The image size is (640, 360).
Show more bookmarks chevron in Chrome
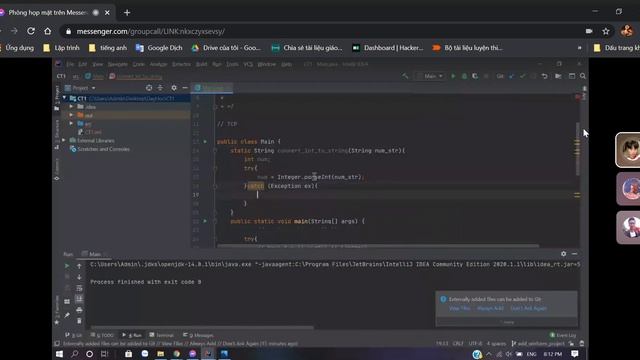pos(580,48)
